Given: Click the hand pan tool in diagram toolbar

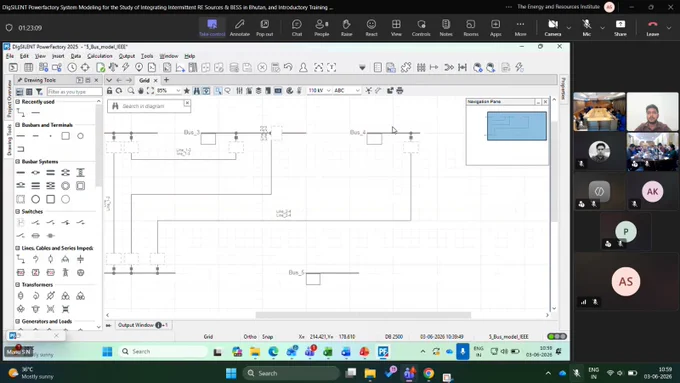Looking at the screenshot, I should [x=141, y=91].
